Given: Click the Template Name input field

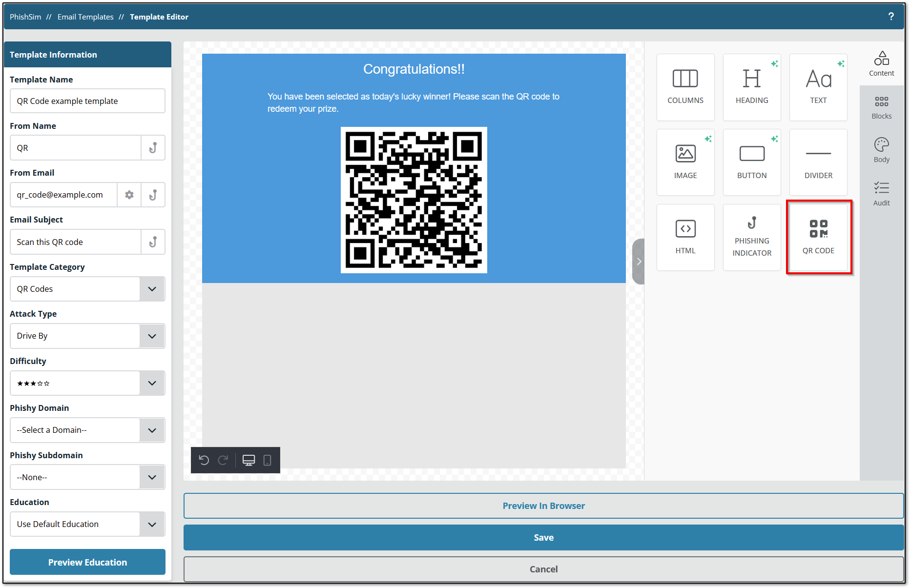Looking at the screenshot, I should click(x=87, y=101).
